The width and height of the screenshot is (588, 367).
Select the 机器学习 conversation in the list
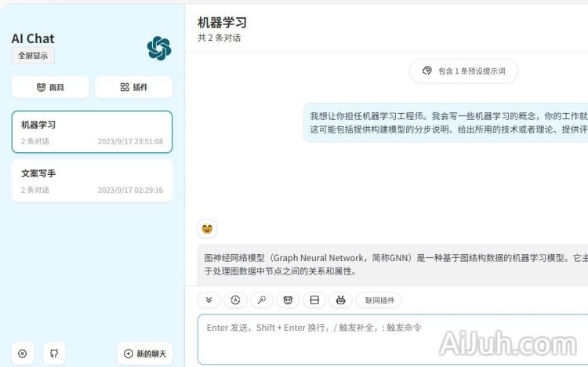(92, 132)
